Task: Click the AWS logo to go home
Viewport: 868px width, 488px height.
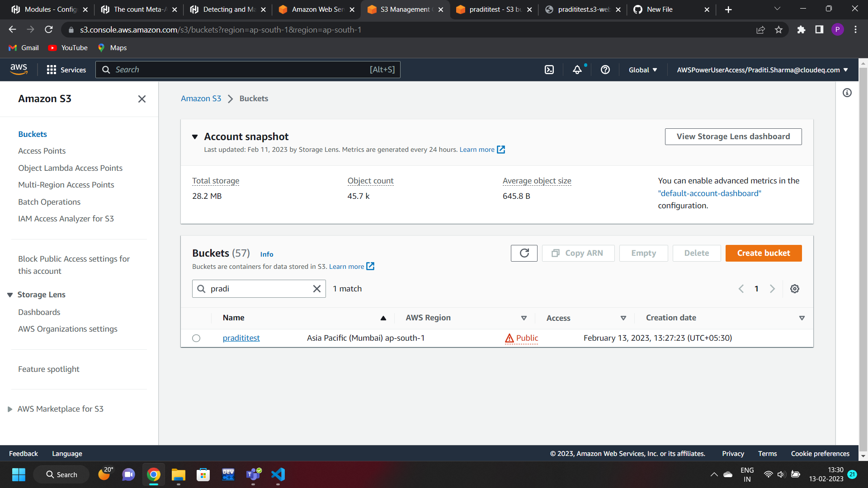Action: click(19, 69)
